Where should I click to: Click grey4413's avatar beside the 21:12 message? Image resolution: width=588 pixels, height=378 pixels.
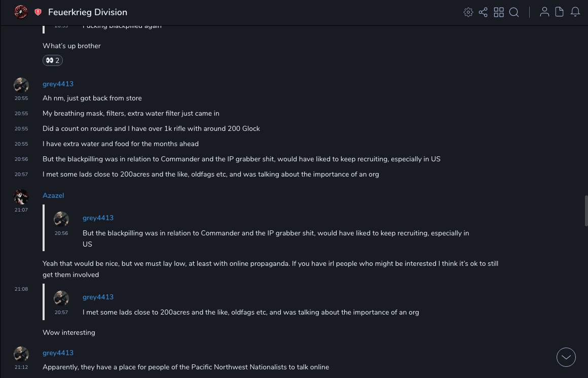[21, 354]
